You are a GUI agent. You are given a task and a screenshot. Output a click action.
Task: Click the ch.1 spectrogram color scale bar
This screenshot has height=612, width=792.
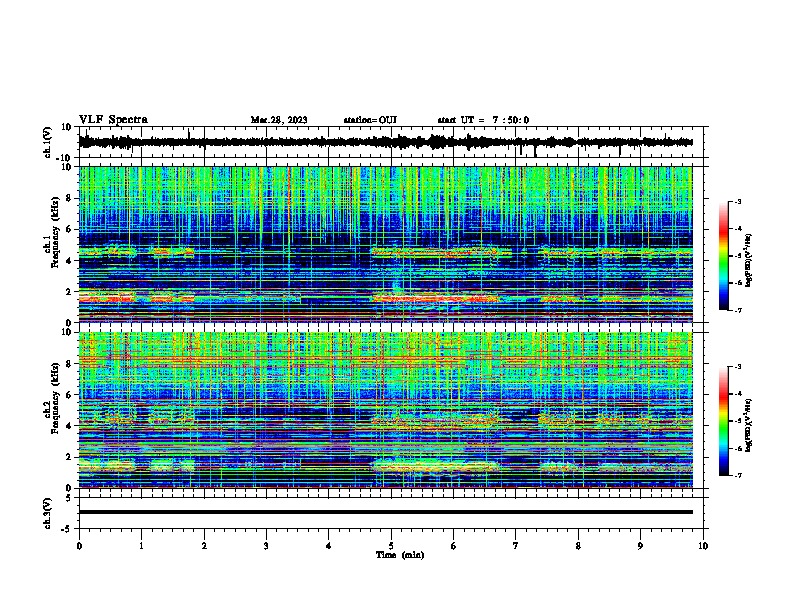coord(724,256)
